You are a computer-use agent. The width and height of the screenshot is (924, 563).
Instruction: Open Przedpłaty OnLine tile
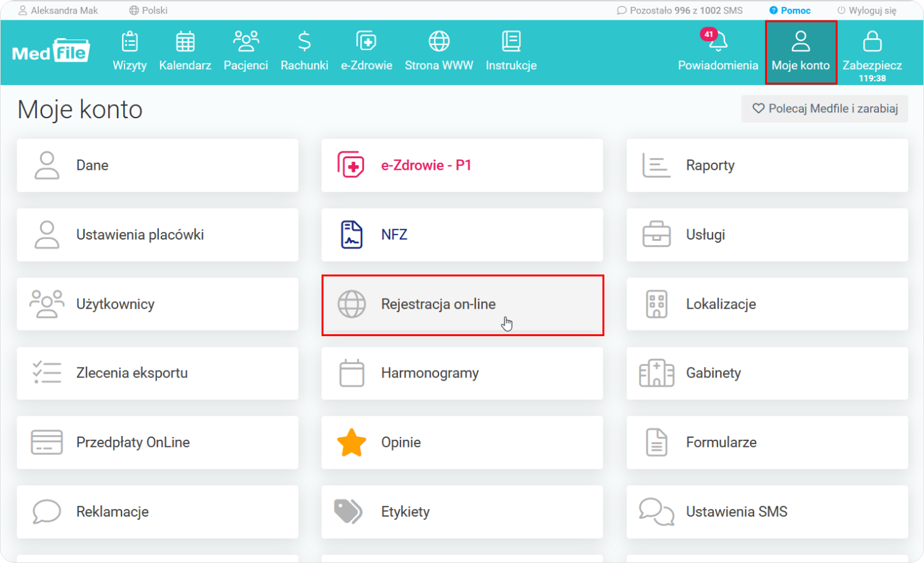[158, 442]
